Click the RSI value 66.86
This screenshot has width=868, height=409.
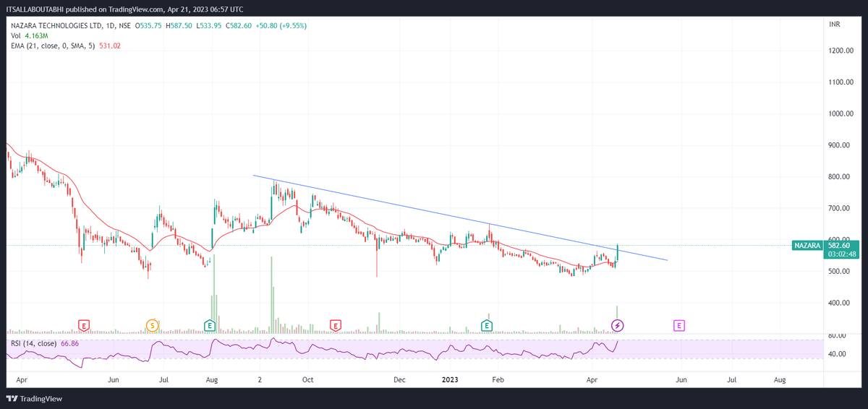[70, 343]
